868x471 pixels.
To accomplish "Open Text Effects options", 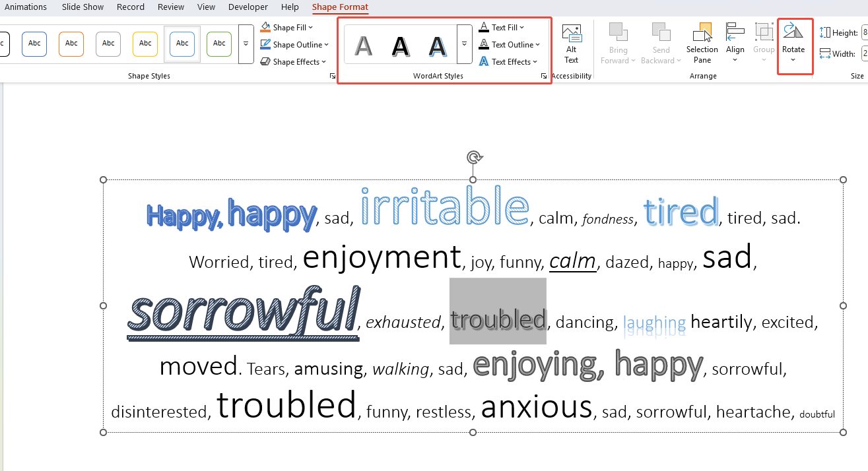I will (x=508, y=61).
